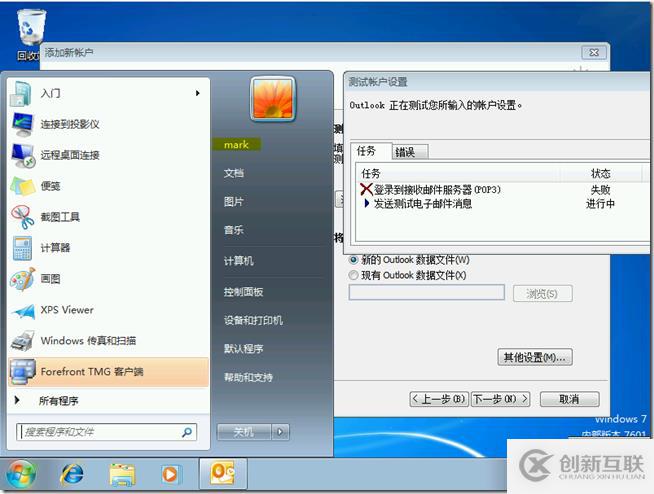Launch the 截图工具 snipping tool

pyautogui.click(x=108, y=217)
